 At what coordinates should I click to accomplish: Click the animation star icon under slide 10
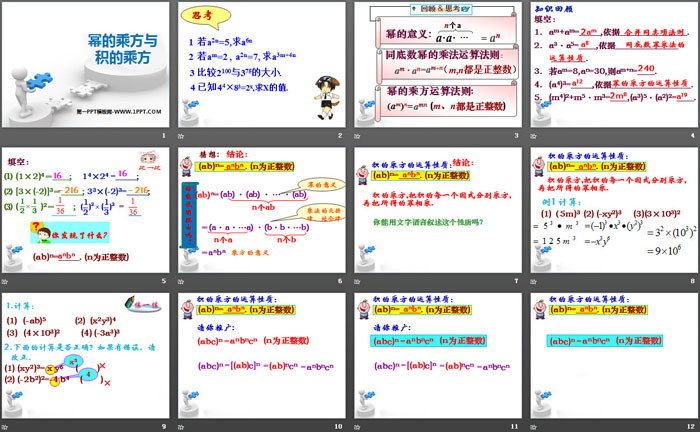pos(181,426)
